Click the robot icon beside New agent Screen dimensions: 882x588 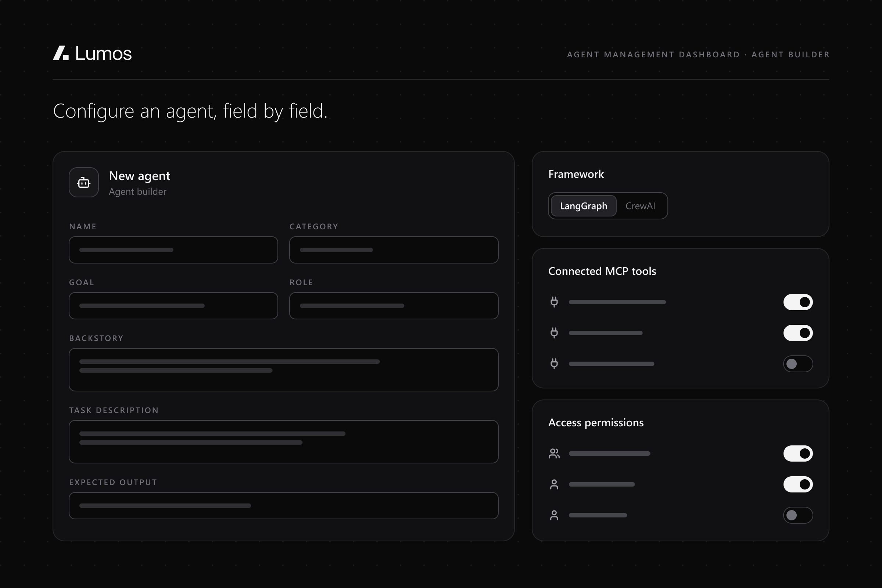click(84, 183)
